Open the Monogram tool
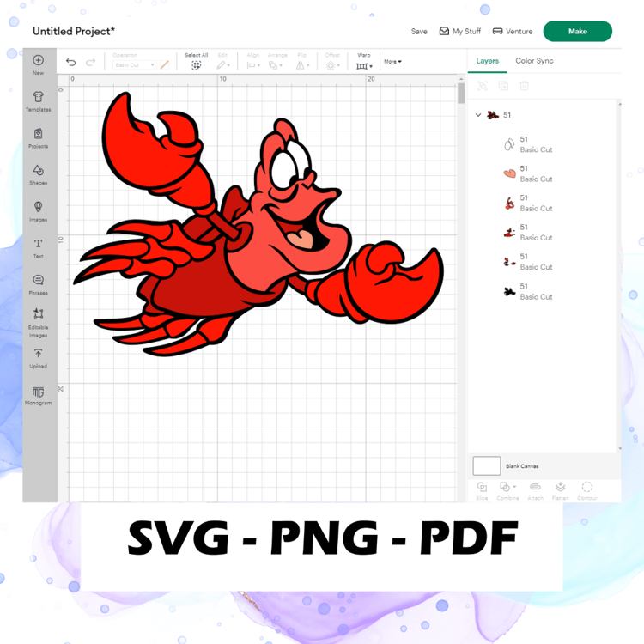Viewport: 644px width, 644px height. (x=38, y=396)
